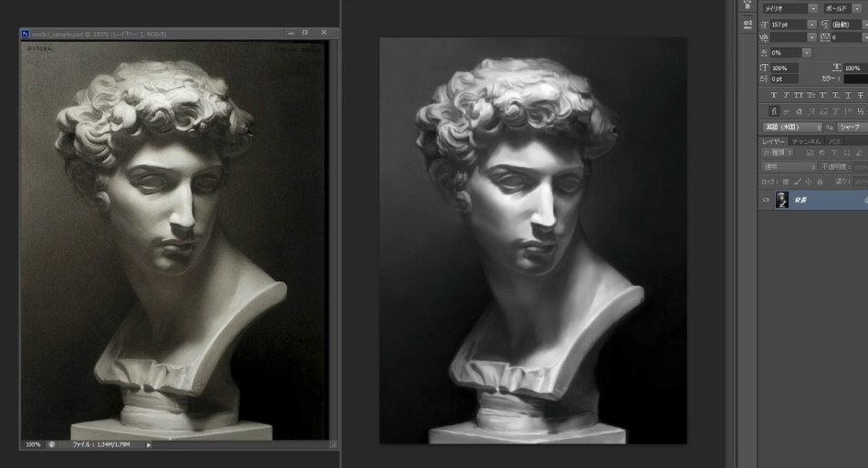868x468 pixels.
Task: Open the 0% tsume dropdown arrow
Action: click(x=807, y=53)
